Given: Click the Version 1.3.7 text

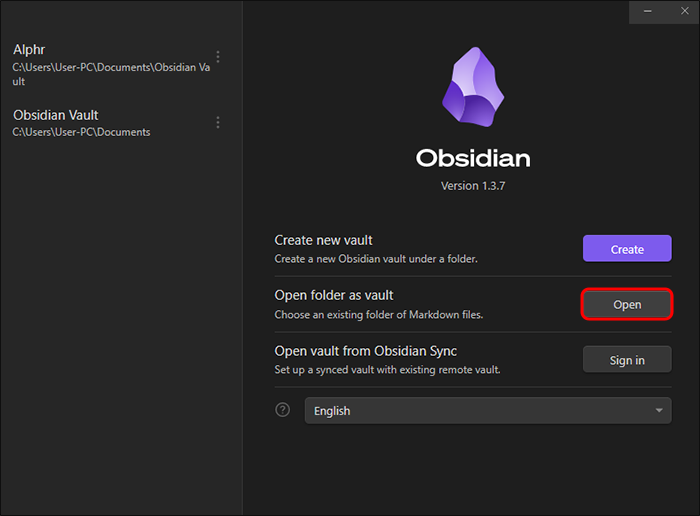Looking at the screenshot, I should pos(473,186).
